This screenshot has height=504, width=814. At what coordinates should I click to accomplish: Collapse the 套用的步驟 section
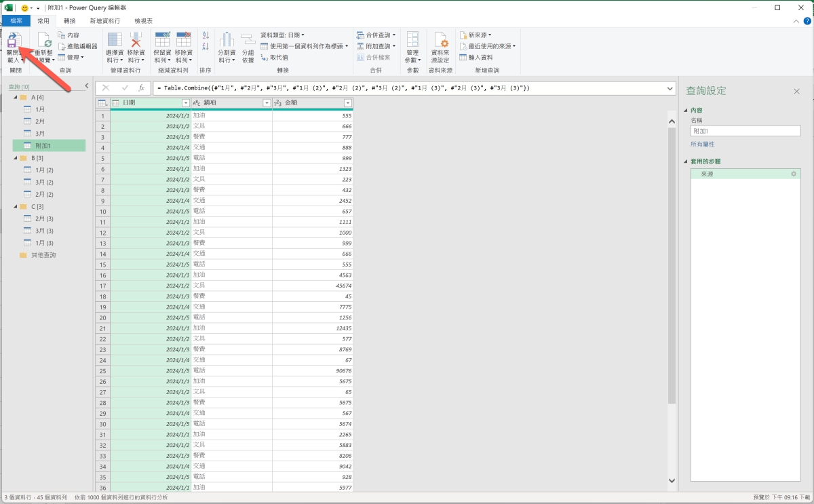[x=686, y=161]
